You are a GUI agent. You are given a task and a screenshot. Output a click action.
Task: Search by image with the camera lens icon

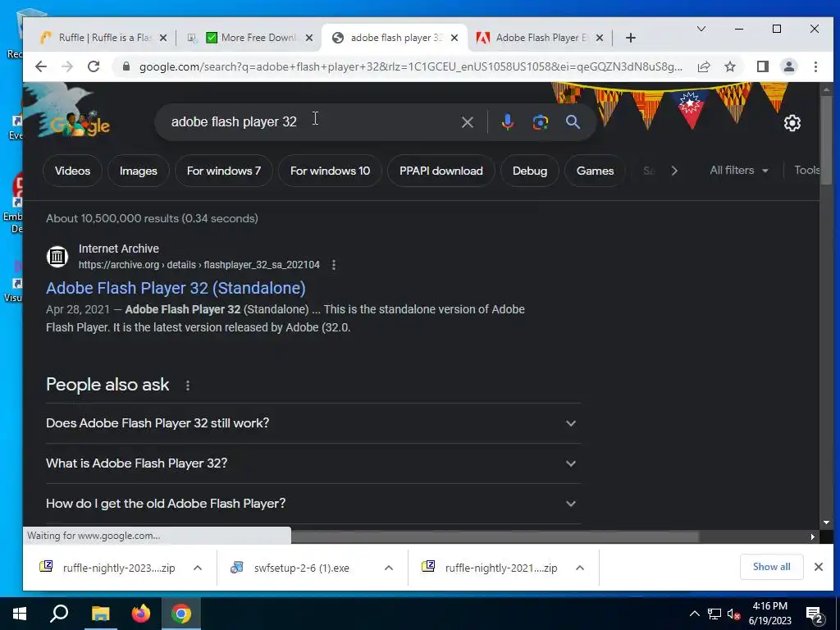coord(540,122)
